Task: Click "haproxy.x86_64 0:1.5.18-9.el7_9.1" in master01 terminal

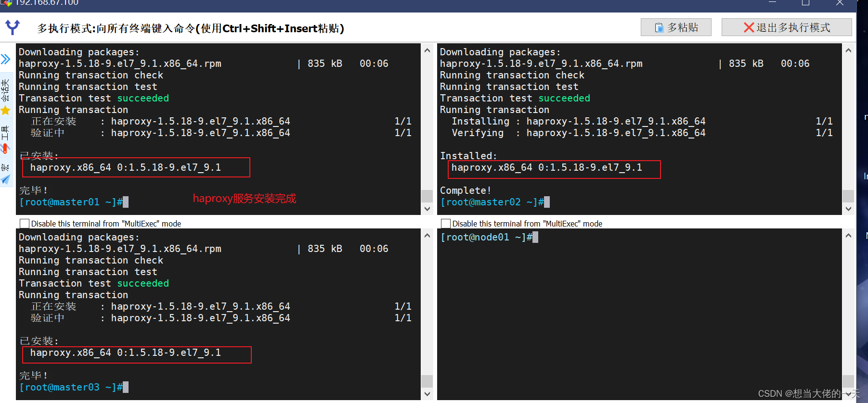Action: [x=126, y=167]
